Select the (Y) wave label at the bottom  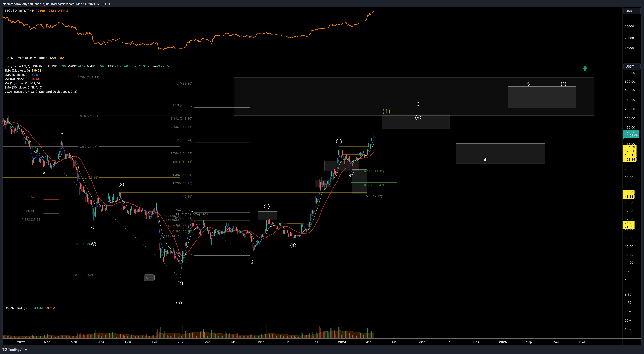point(180,283)
